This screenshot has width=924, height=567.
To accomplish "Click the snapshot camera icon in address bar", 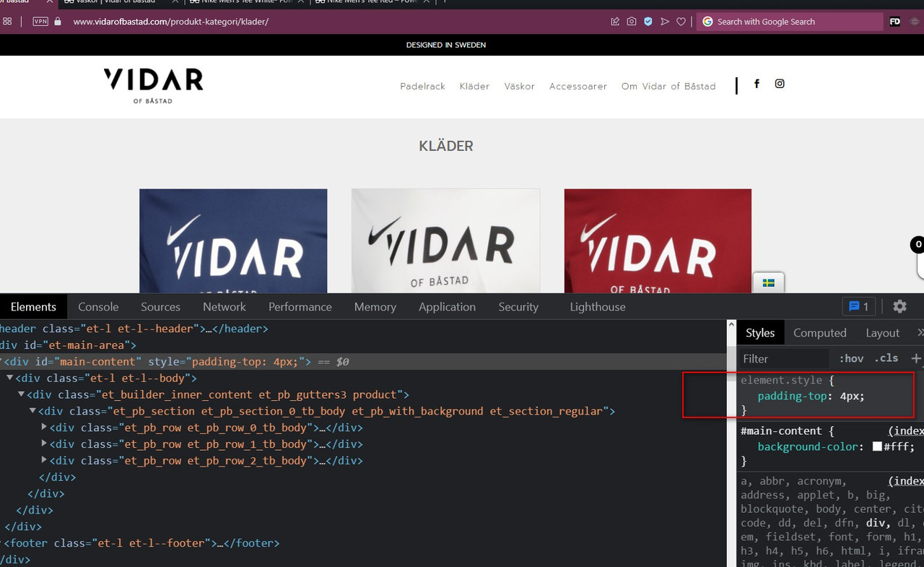I will [632, 22].
